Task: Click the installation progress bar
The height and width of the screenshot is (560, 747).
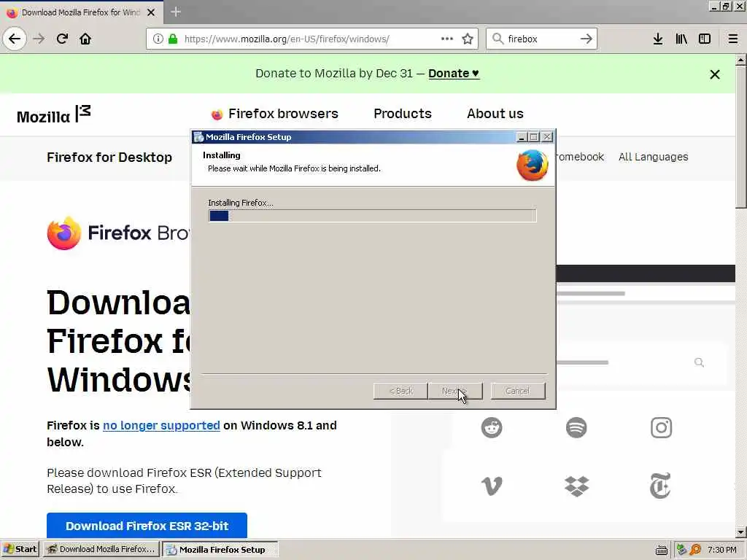Action: click(373, 216)
